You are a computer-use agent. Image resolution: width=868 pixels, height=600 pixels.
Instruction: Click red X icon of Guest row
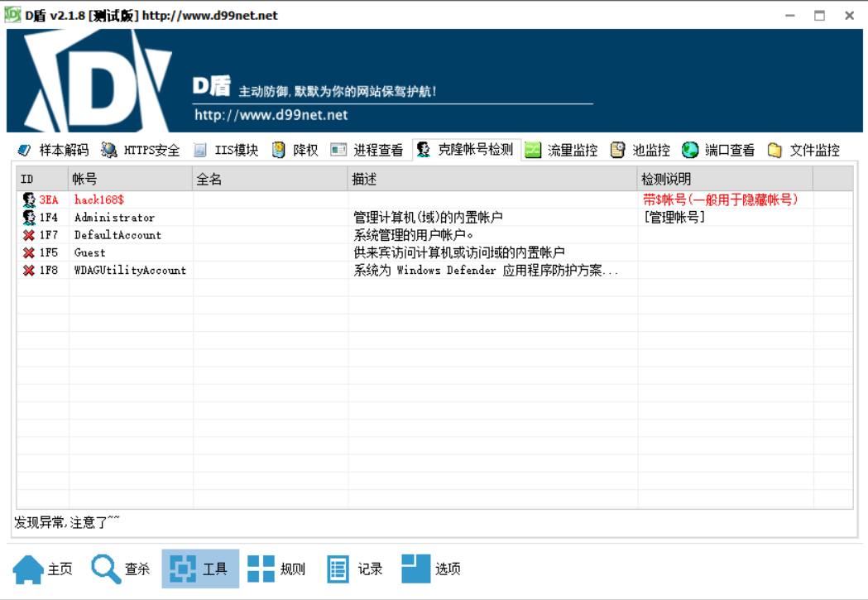pos(29,253)
